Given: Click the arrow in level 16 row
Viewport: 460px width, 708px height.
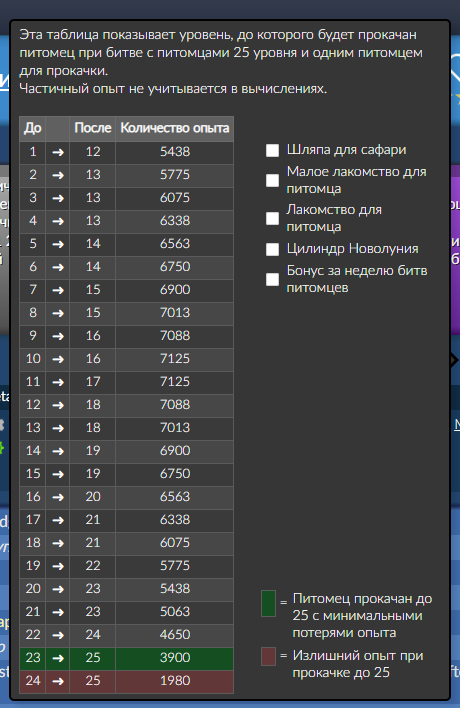Looking at the screenshot, I should pos(58,497).
